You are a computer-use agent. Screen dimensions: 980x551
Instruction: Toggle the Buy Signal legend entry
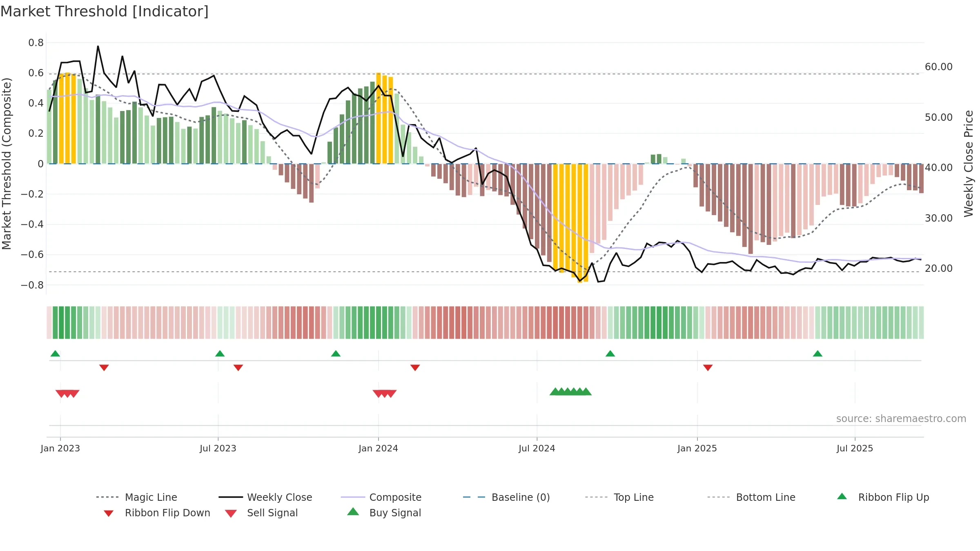(x=384, y=513)
